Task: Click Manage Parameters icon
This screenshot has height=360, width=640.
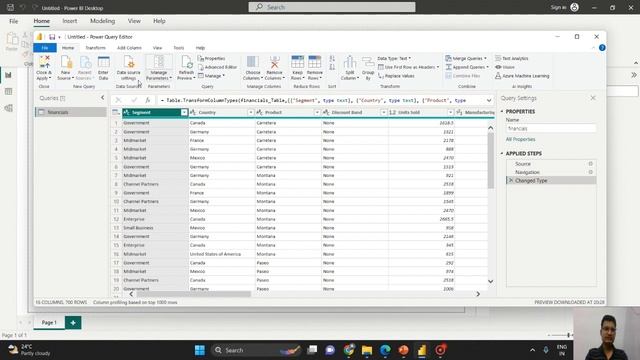Action: coord(159,62)
